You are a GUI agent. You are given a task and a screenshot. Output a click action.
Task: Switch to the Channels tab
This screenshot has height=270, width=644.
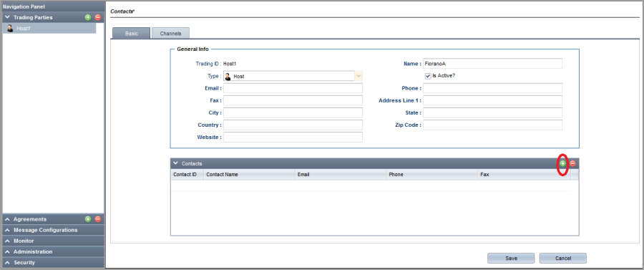[170, 33]
